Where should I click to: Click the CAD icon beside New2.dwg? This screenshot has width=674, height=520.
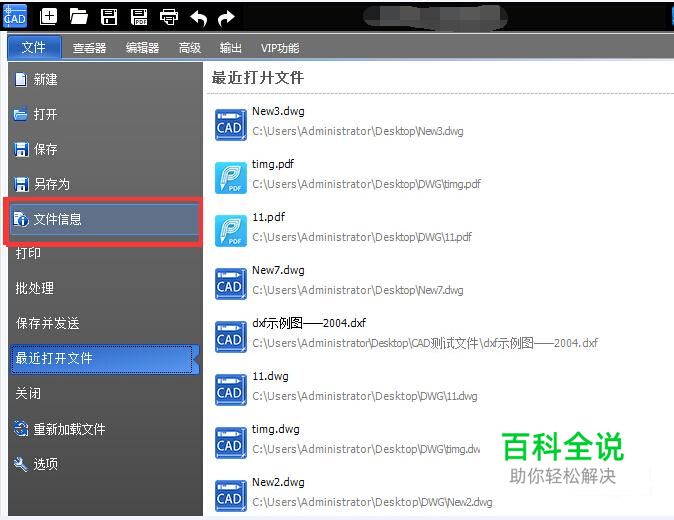coord(230,496)
